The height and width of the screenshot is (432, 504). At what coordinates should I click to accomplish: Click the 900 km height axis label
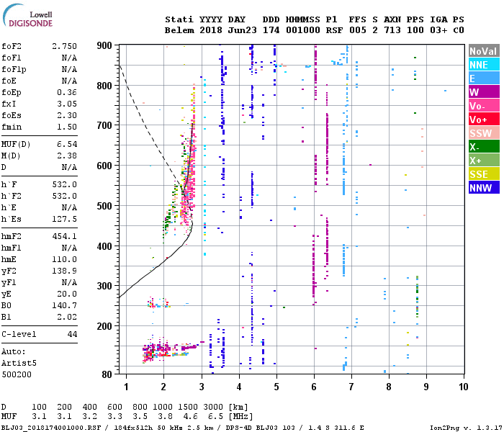pos(104,45)
